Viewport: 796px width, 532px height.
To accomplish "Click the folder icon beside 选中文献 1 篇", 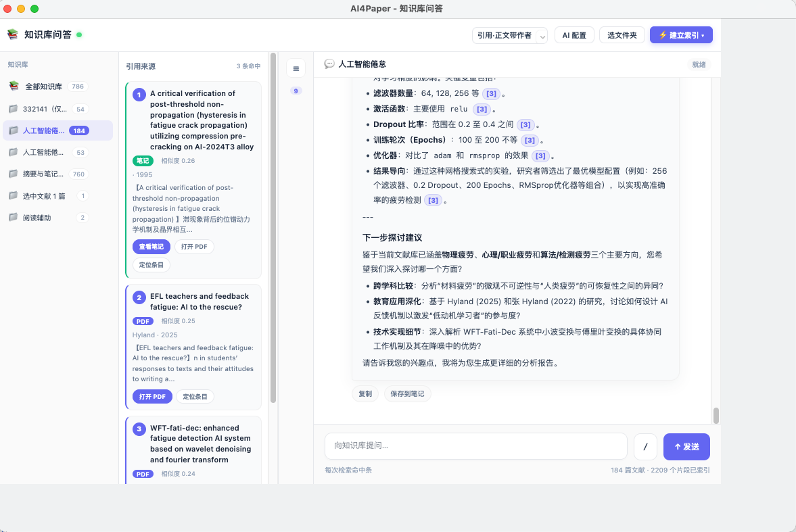I will [x=14, y=195].
